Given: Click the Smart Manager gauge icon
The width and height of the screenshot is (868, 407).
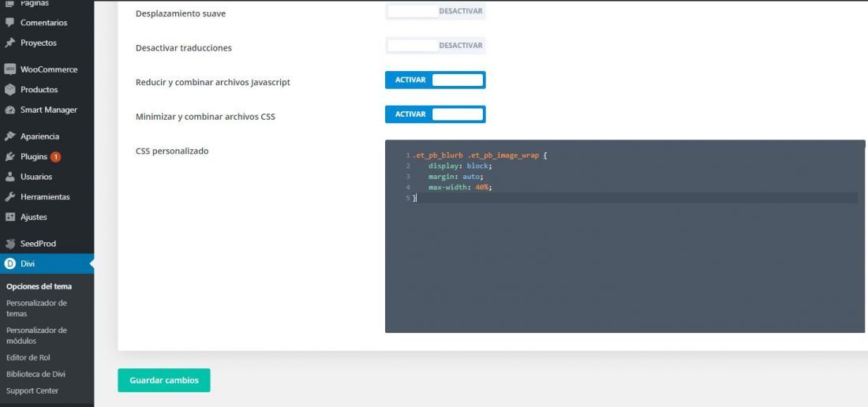Looking at the screenshot, I should 9,110.
